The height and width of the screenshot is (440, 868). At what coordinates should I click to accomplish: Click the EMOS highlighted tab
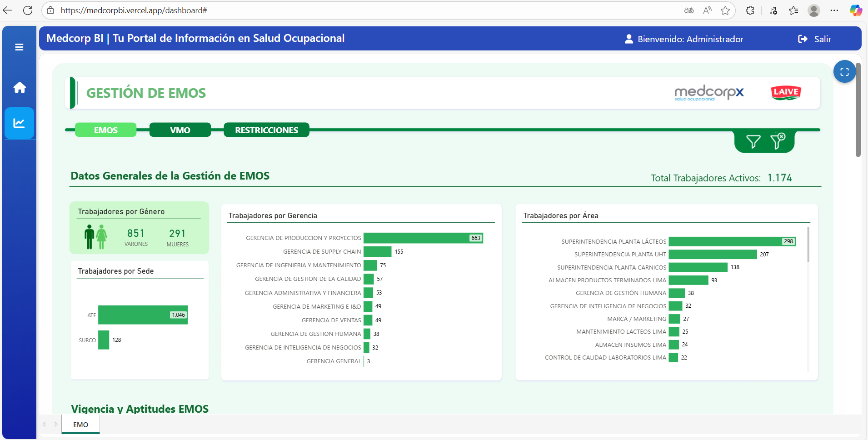(106, 130)
